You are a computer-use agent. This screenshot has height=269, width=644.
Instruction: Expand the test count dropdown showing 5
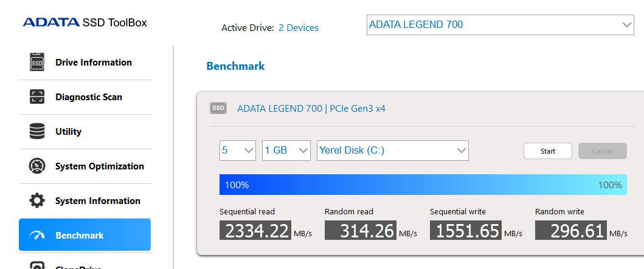[237, 151]
